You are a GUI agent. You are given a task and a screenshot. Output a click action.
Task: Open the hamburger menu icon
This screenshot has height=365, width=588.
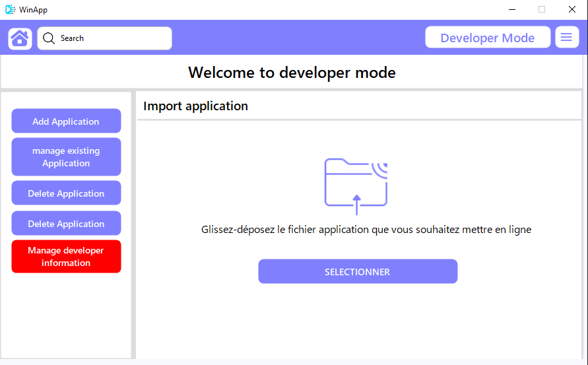567,37
